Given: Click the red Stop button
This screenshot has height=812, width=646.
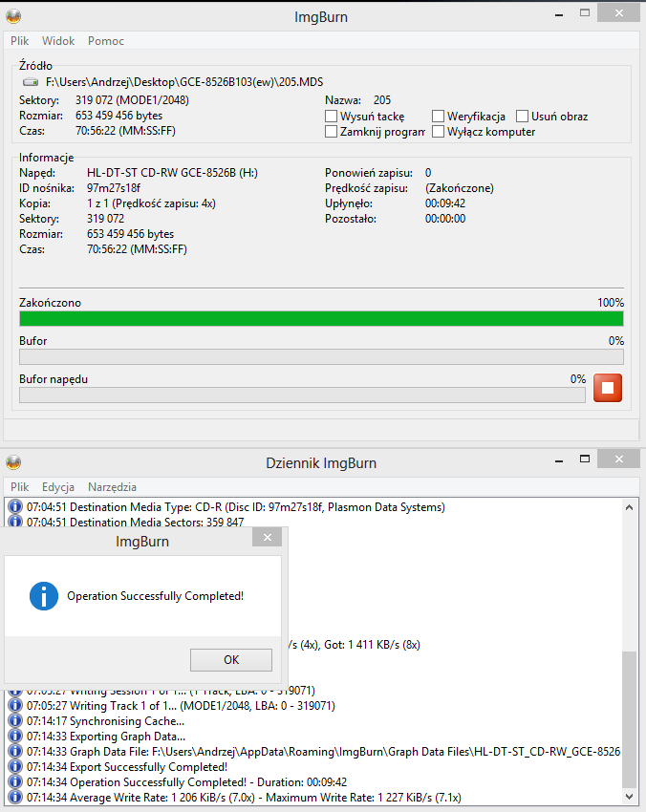Looking at the screenshot, I should [607, 388].
